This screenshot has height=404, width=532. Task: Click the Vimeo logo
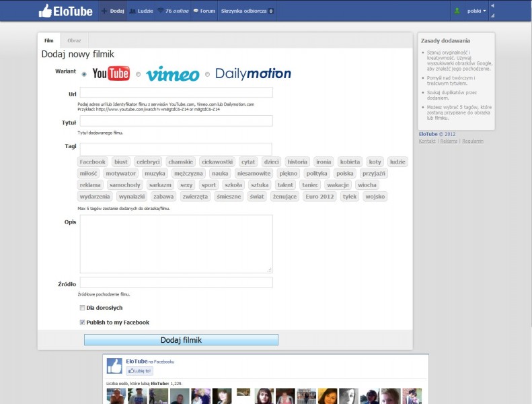173,74
